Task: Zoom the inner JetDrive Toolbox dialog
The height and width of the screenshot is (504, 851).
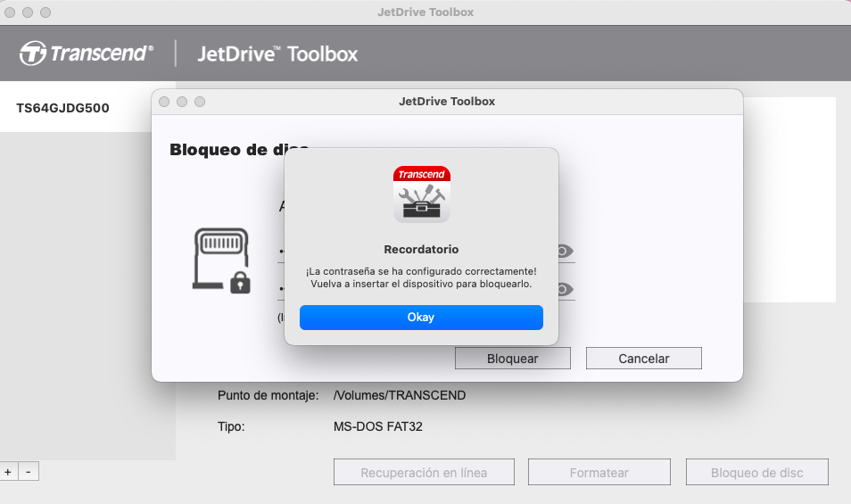Action: pos(201,102)
